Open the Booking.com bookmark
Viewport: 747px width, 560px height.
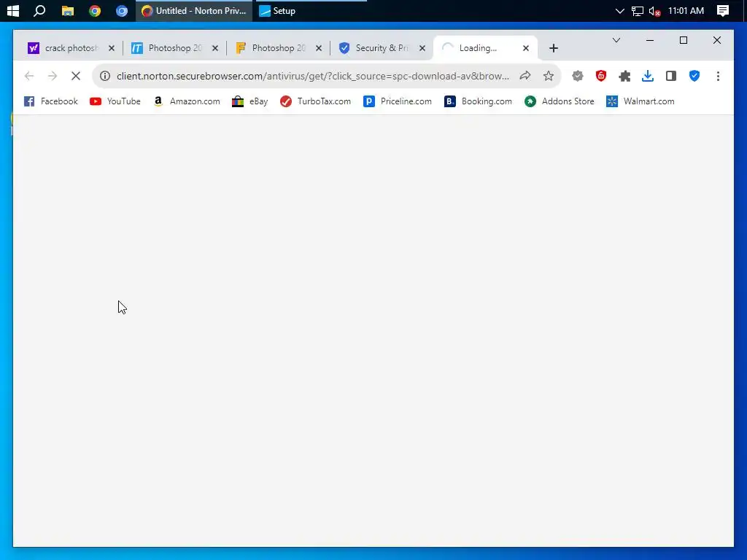(x=479, y=101)
